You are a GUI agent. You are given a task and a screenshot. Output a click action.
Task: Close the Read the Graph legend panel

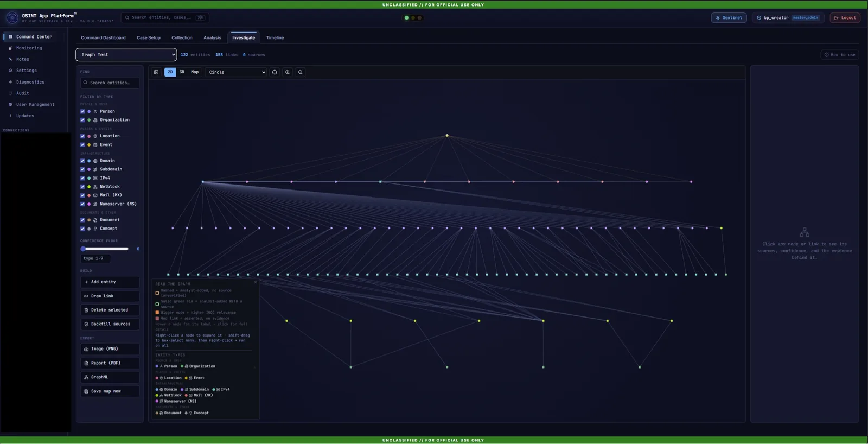click(x=256, y=282)
